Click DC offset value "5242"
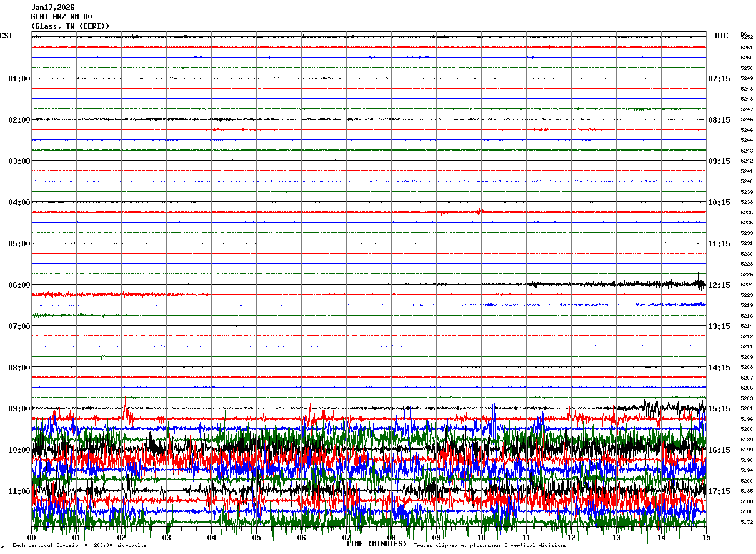 747,161
